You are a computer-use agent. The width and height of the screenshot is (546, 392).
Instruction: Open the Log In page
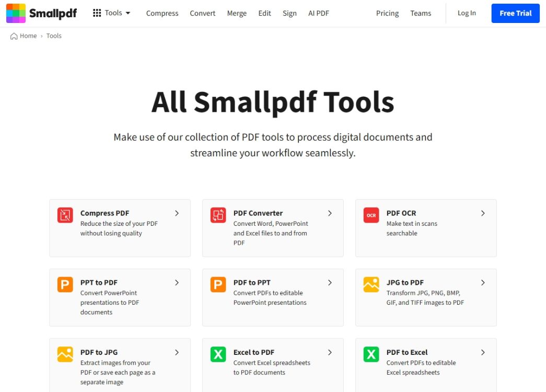[x=467, y=13]
